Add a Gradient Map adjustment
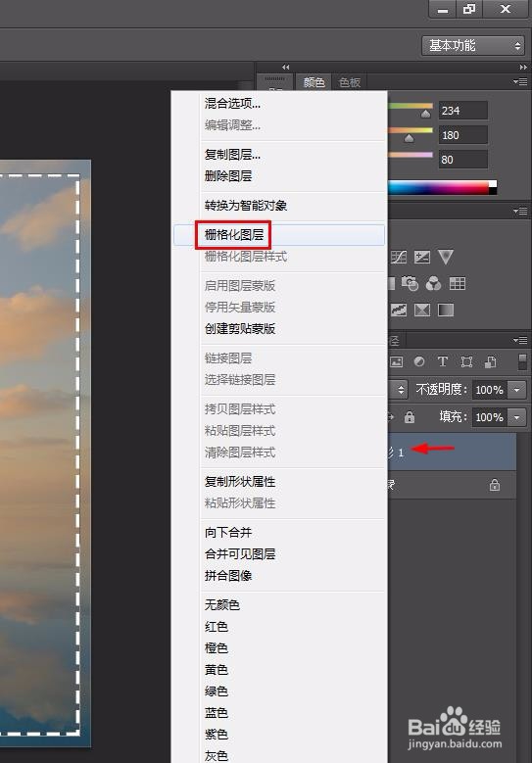The height and width of the screenshot is (763, 532). pos(446,310)
